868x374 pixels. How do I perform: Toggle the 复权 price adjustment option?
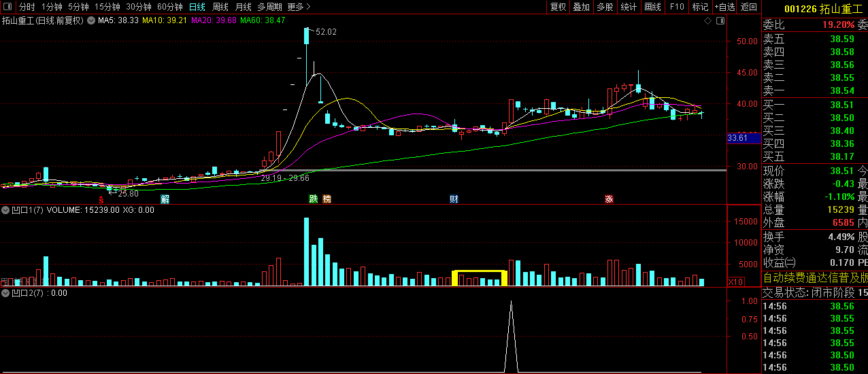tap(558, 7)
